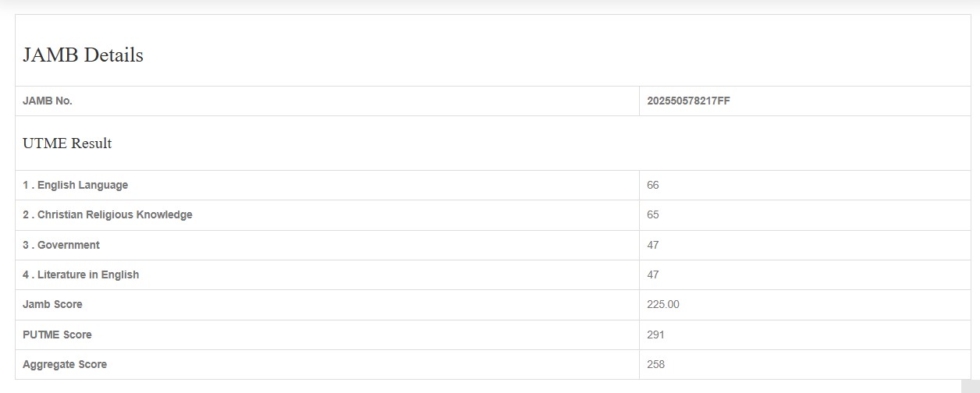Image resolution: width=980 pixels, height=393 pixels.
Task: Select the Government score of 47
Action: [x=653, y=245]
